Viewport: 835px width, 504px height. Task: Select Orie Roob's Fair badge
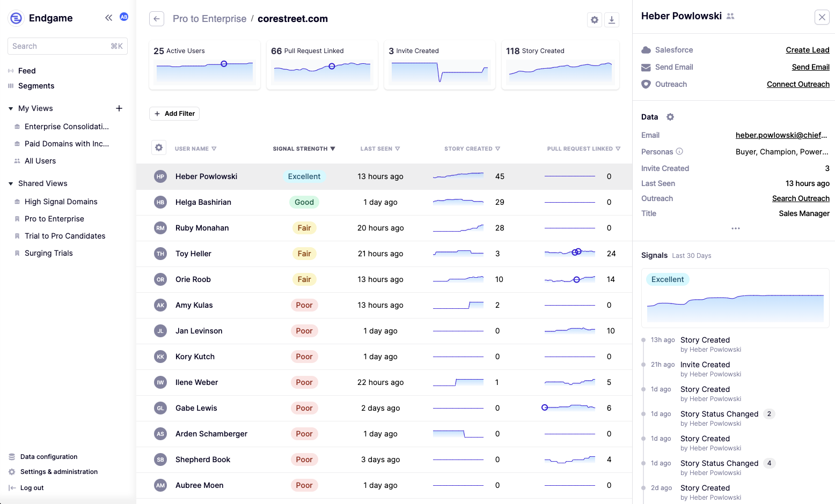[x=304, y=279]
